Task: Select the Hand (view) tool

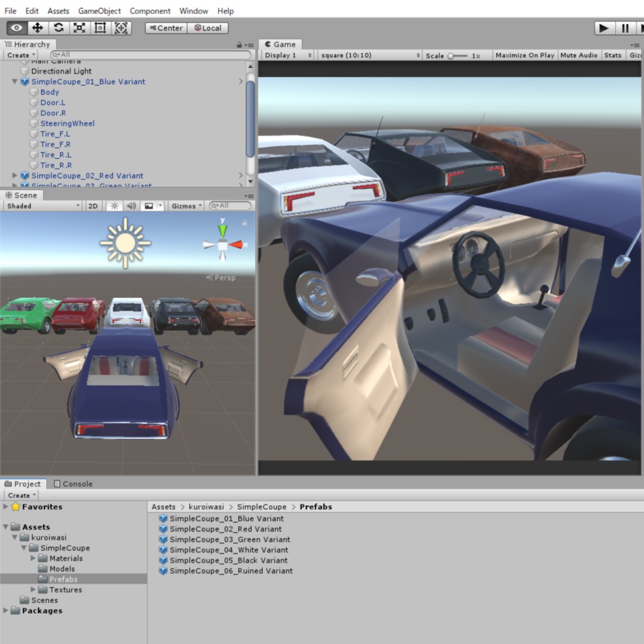Action: tap(17, 28)
